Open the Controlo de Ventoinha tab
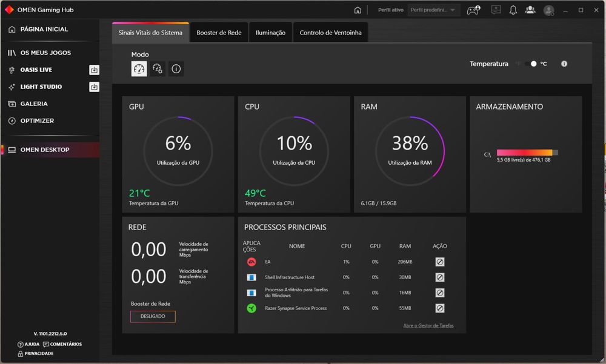The image size is (606, 364). click(x=330, y=33)
